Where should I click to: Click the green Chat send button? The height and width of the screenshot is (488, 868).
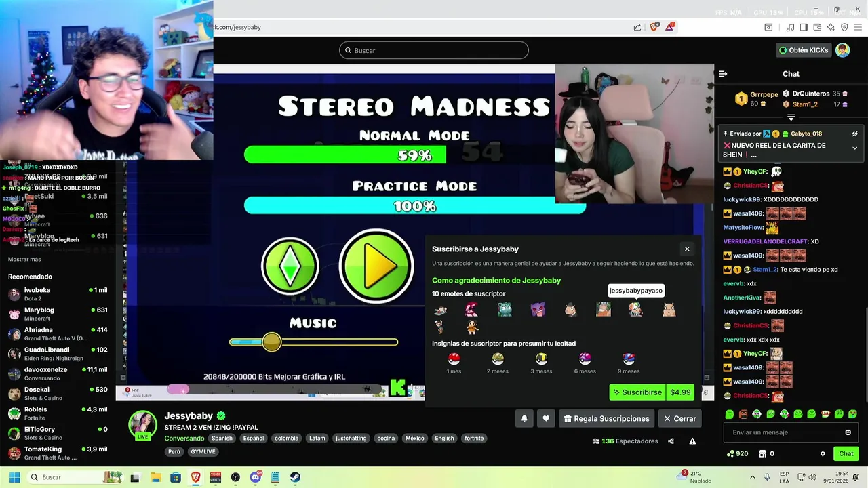coord(846,454)
